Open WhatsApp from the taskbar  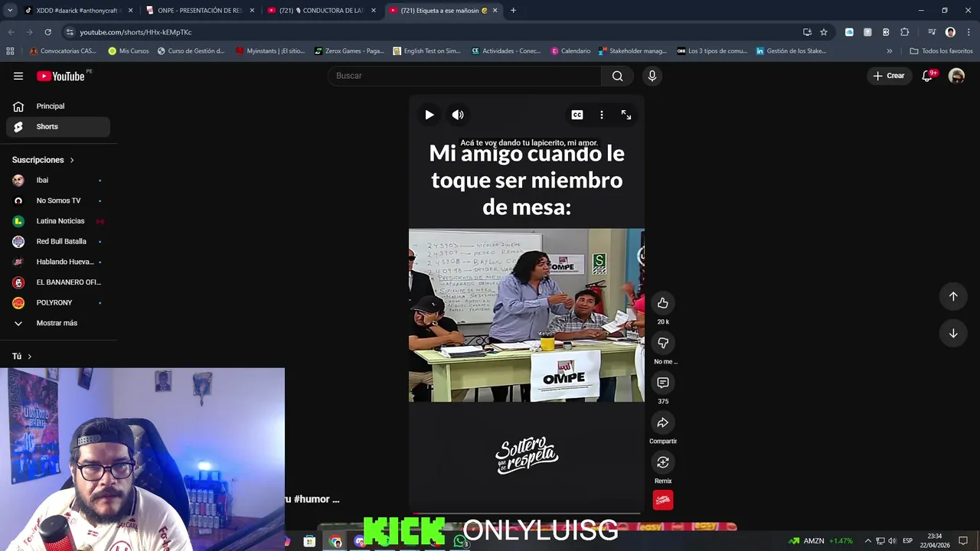point(459,541)
